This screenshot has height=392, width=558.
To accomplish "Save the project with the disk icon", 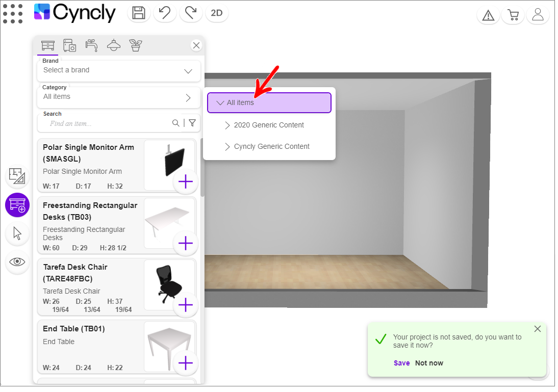I will click(x=139, y=13).
